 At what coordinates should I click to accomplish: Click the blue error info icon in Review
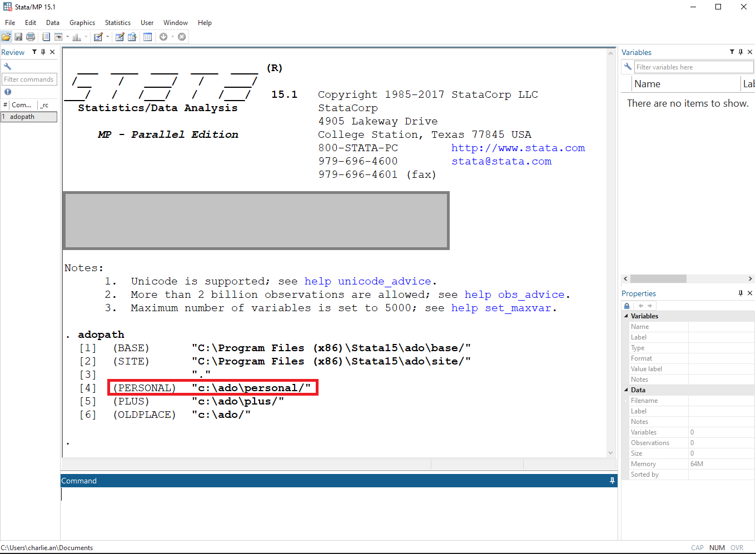[x=8, y=92]
